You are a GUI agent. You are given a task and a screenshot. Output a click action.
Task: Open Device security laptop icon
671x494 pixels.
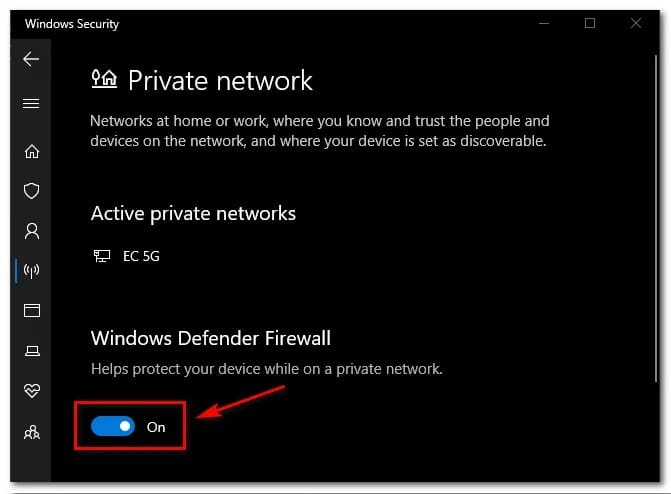point(31,351)
